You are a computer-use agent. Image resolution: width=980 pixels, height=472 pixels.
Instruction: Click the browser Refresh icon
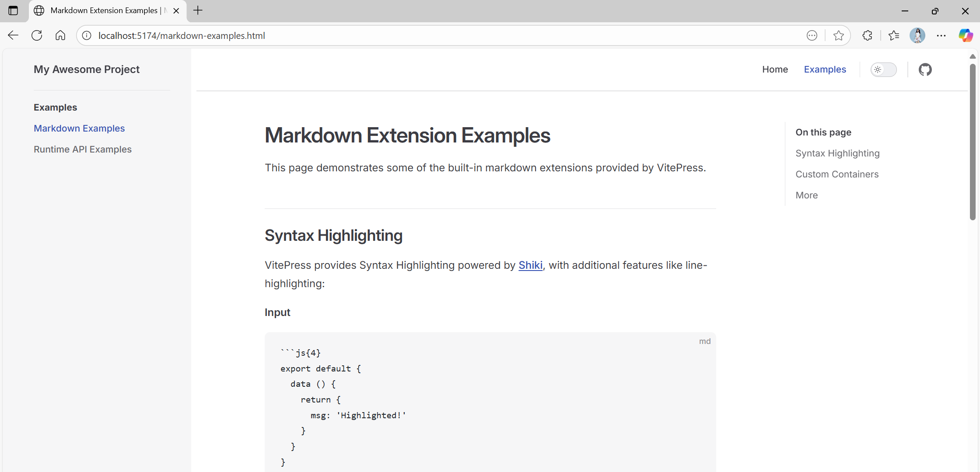coord(37,35)
